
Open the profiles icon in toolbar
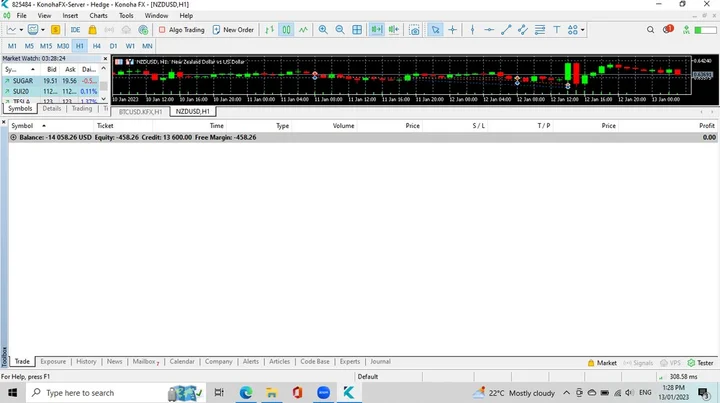click(x=33, y=30)
